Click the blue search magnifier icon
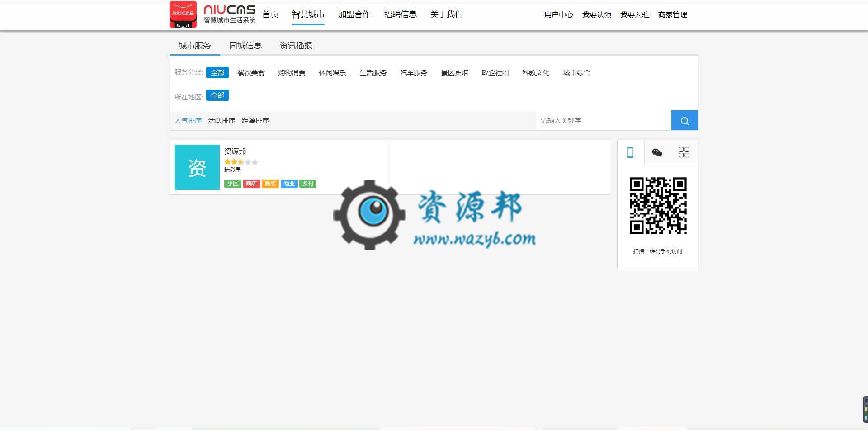Viewport: 868px width, 430px height. [x=684, y=120]
